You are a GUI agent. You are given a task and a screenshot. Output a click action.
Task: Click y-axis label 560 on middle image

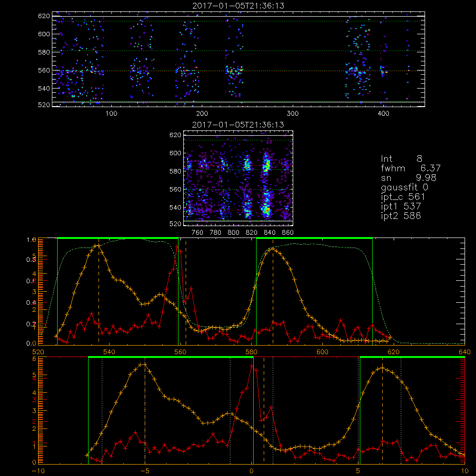(176, 189)
